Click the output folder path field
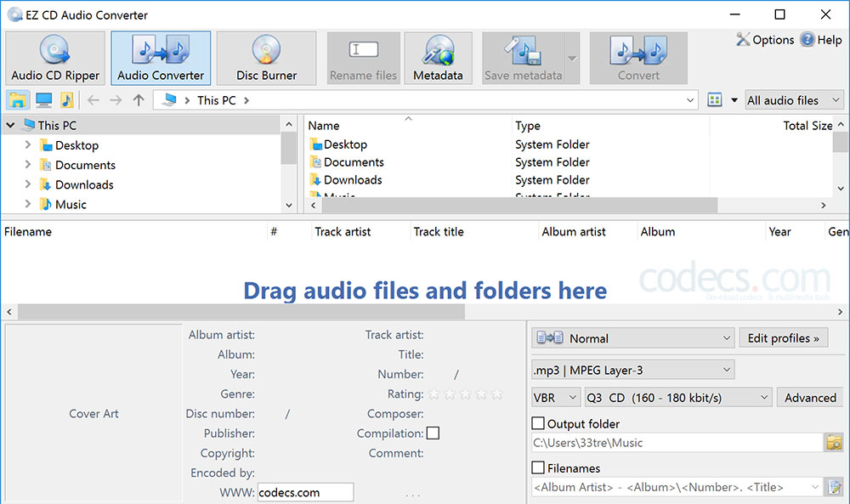 (677, 443)
